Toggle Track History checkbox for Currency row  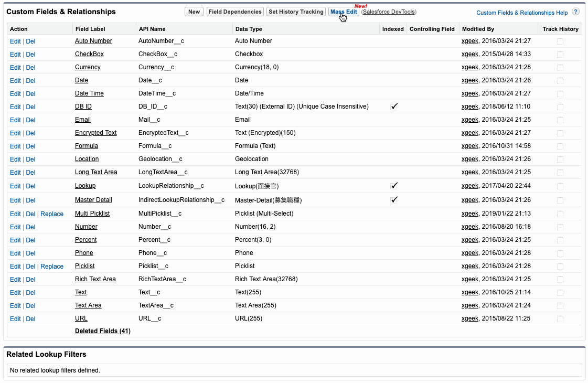[560, 68]
